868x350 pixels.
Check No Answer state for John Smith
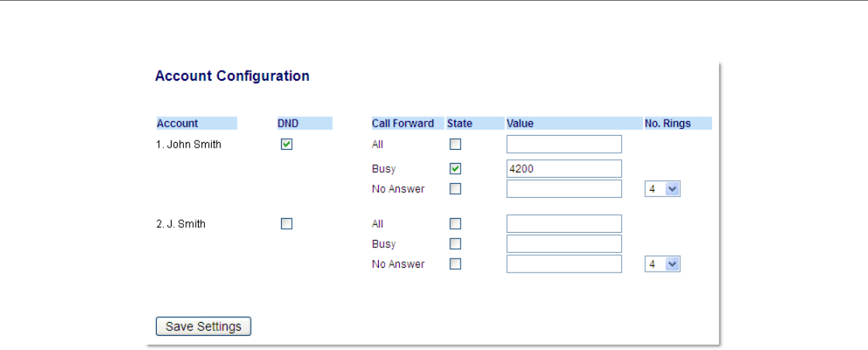(456, 189)
